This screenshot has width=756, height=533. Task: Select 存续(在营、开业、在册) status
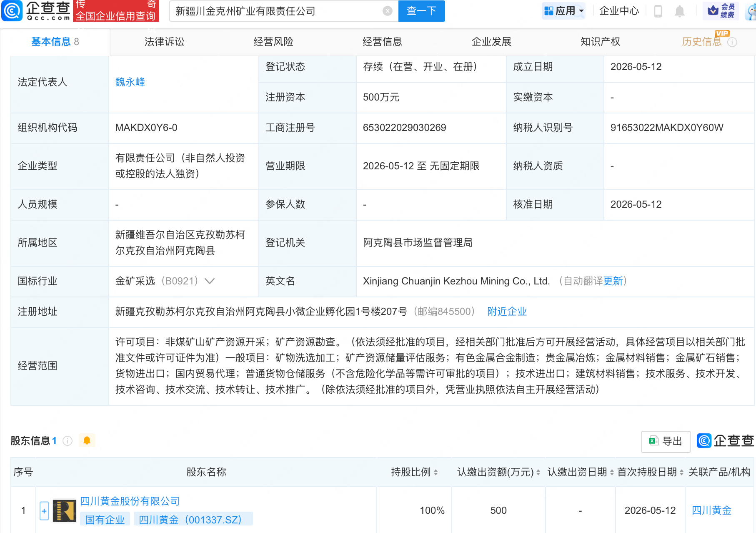coord(420,67)
